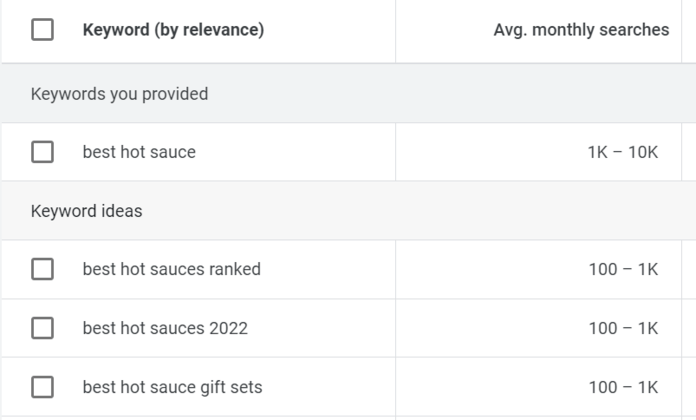Tick the select-all checkbox in the header
This screenshot has width=696, height=420.
click(x=42, y=30)
